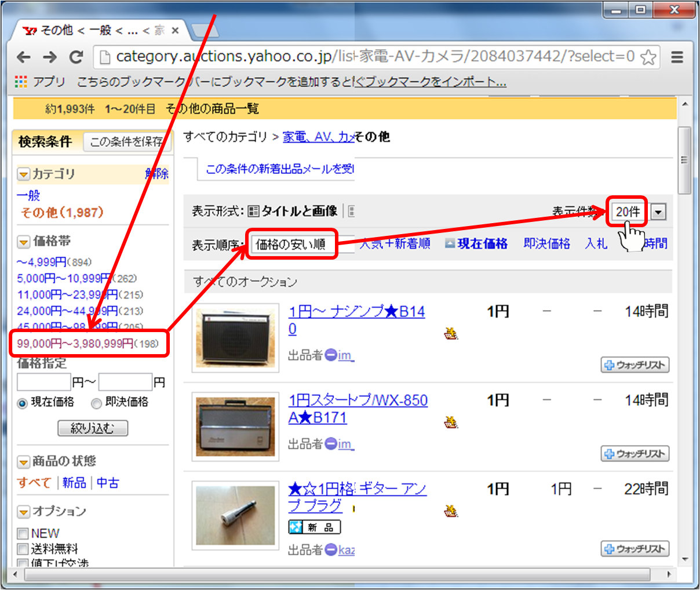
Task: Click the title-and-image display format icon
Action: tap(253, 212)
